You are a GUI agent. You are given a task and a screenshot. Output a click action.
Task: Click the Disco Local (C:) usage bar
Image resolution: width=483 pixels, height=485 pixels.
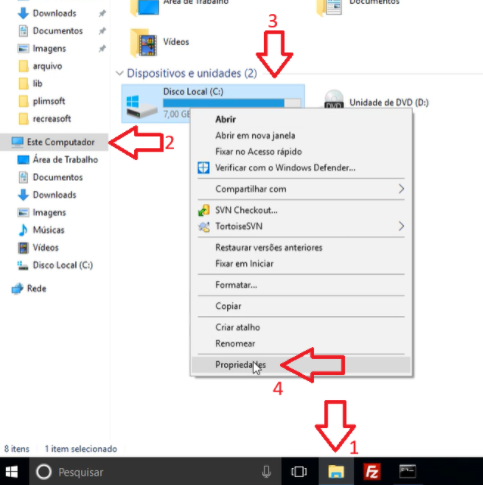[x=232, y=103]
